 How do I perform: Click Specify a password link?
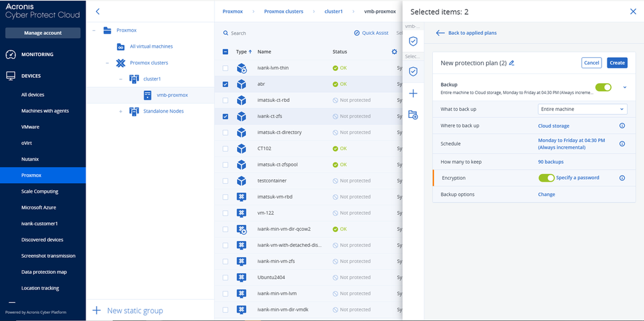click(x=578, y=178)
